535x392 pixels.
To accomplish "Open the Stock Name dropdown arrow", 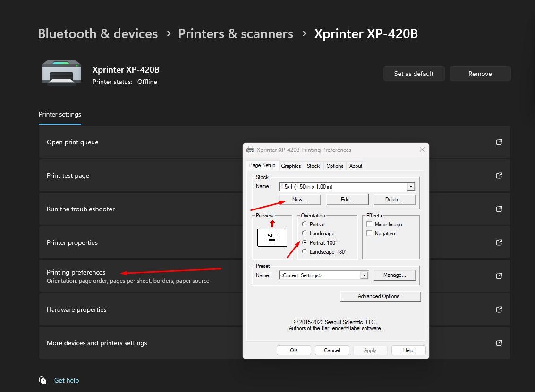I will point(411,186).
